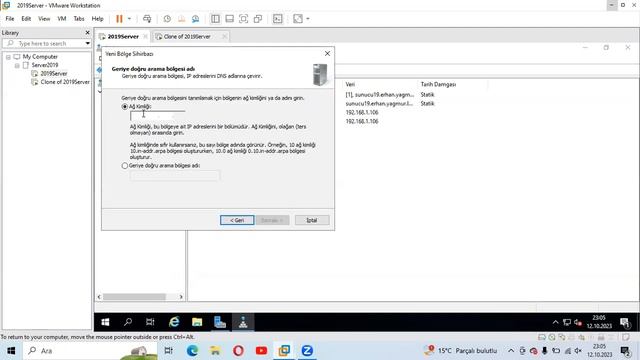Viewport: 640px width, 360px height.
Task: Open the 15°C Parçalı bulutlu weather widget
Action: click(x=461, y=351)
